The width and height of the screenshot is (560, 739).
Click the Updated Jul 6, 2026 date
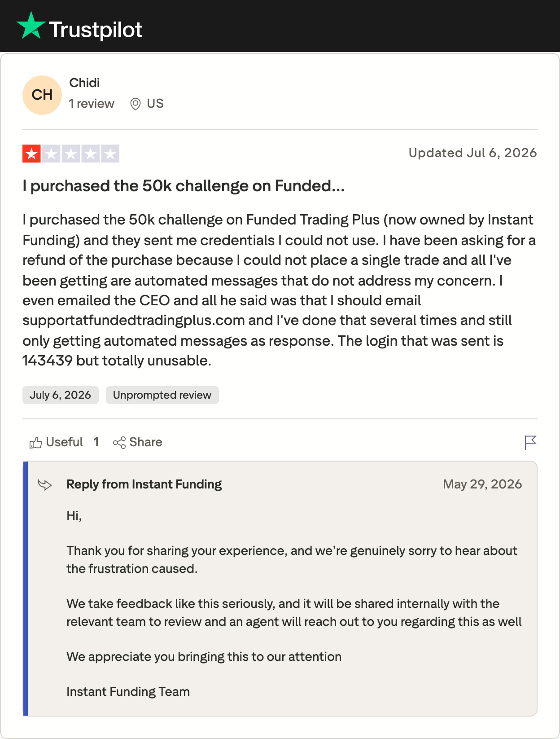click(472, 153)
